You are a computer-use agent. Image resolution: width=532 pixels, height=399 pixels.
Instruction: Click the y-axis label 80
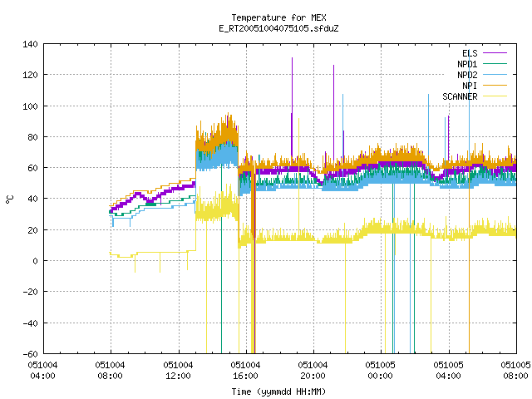click(32, 137)
